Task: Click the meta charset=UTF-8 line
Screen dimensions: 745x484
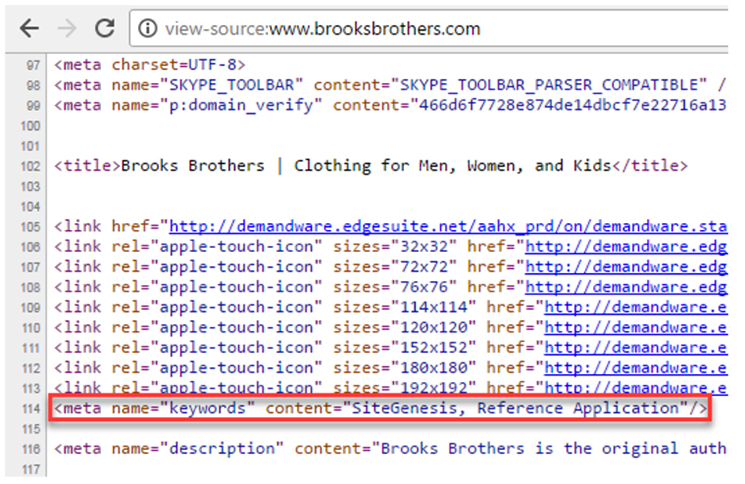Action: pyautogui.click(x=150, y=65)
